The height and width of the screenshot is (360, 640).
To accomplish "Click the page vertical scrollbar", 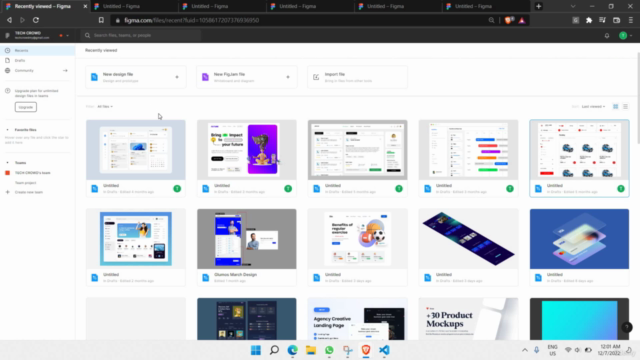I will [x=638, y=98].
